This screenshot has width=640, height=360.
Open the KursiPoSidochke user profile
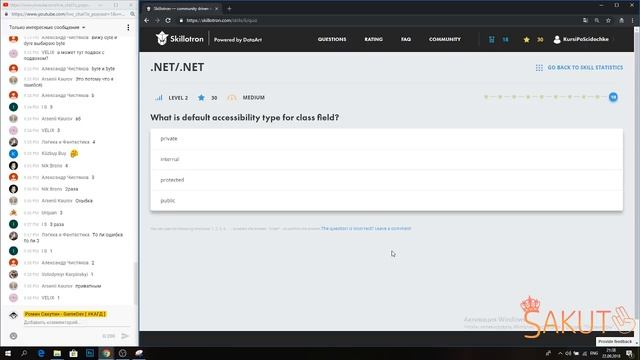pyautogui.click(x=581, y=39)
